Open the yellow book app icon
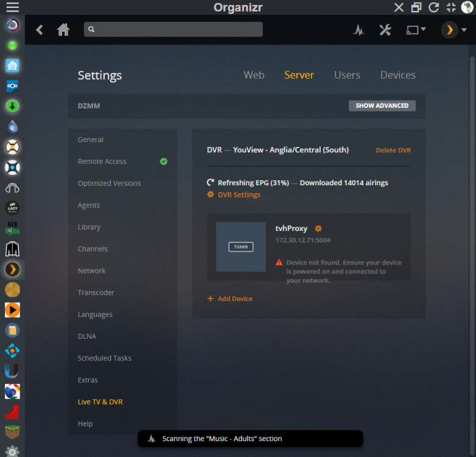This screenshot has width=476, height=457. pyautogui.click(x=12, y=330)
